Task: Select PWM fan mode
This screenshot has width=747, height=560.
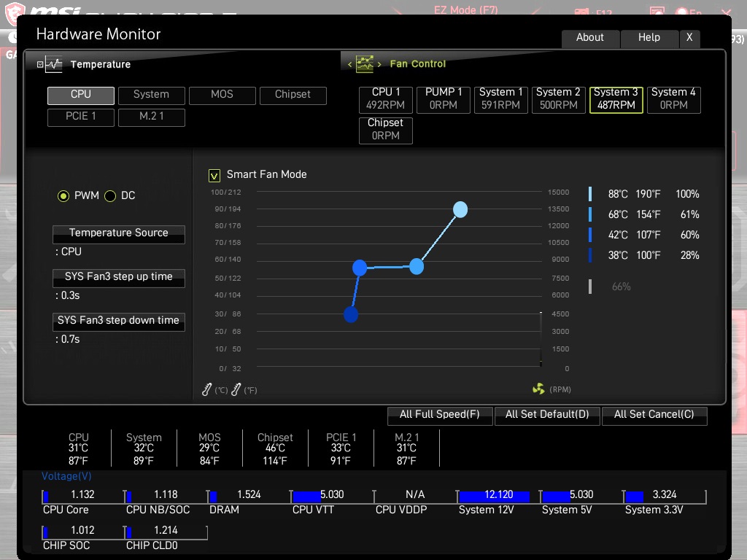Action: 63,195
